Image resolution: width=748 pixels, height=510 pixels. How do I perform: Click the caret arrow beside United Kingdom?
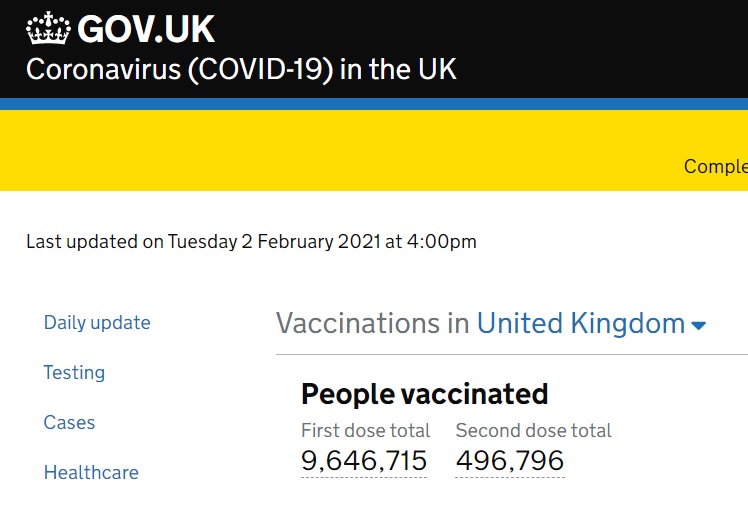pos(699,326)
